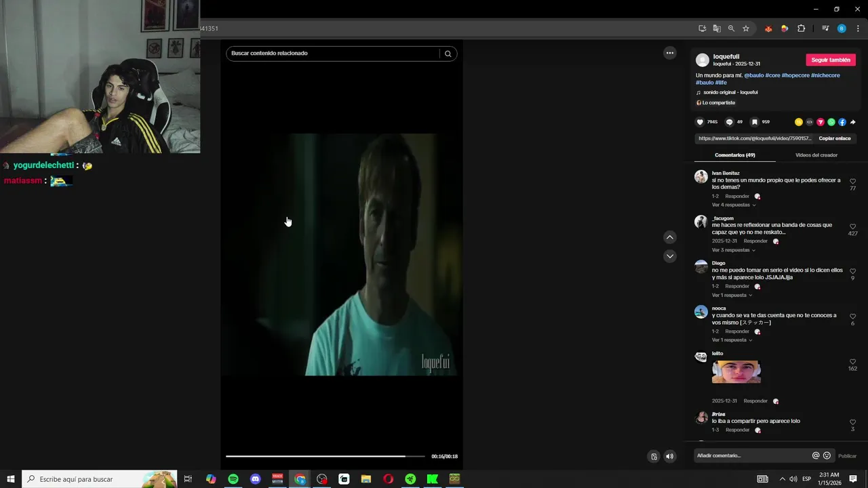
Task: Like _facugom's comment heart
Action: [852, 226]
